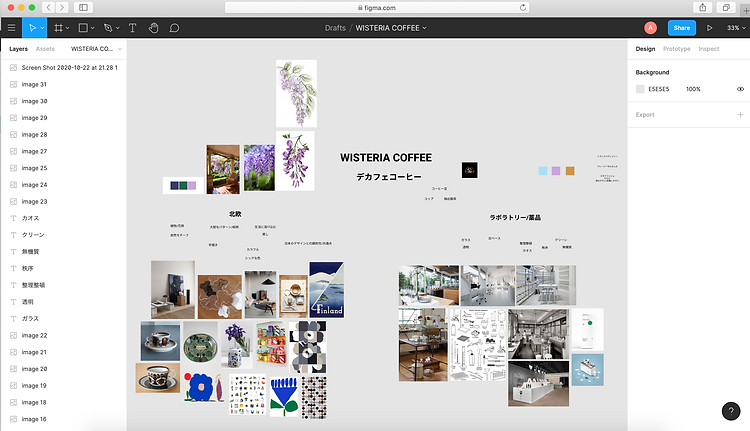
Task: Click image icon of Screen Shot layer
Action: [13, 67]
